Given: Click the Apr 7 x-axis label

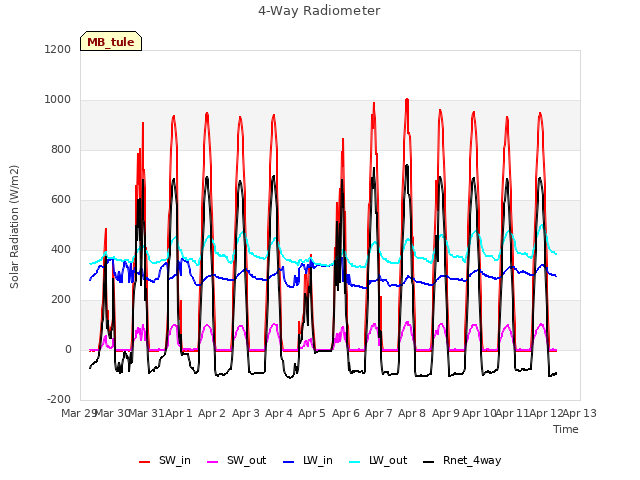Looking at the screenshot, I should point(379,413).
